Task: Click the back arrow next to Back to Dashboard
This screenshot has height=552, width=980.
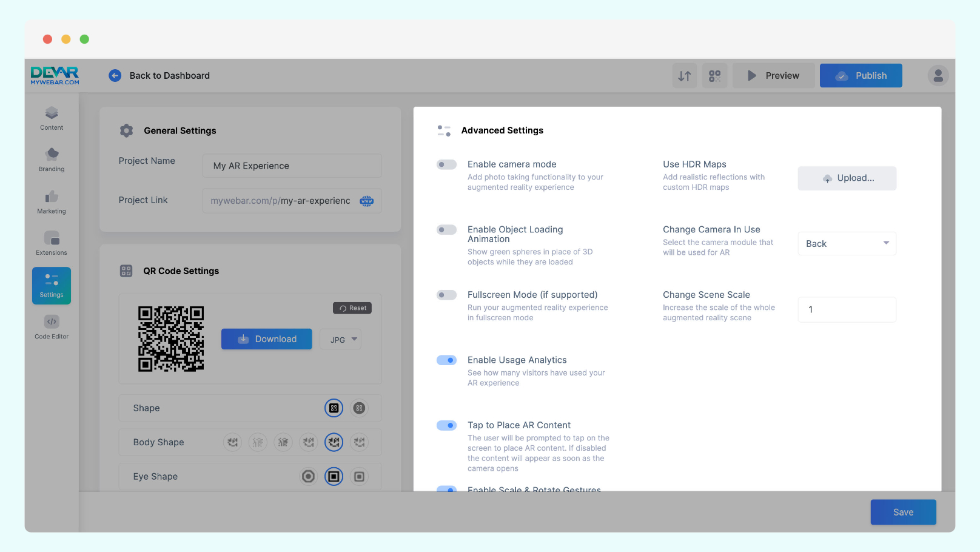Action: click(x=115, y=76)
